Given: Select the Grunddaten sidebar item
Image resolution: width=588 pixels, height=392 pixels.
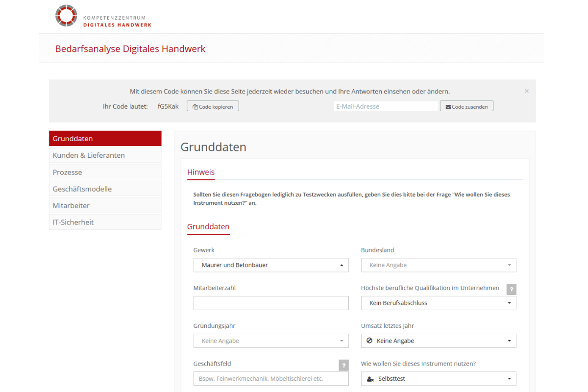Looking at the screenshot, I should pyautogui.click(x=105, y=139).
